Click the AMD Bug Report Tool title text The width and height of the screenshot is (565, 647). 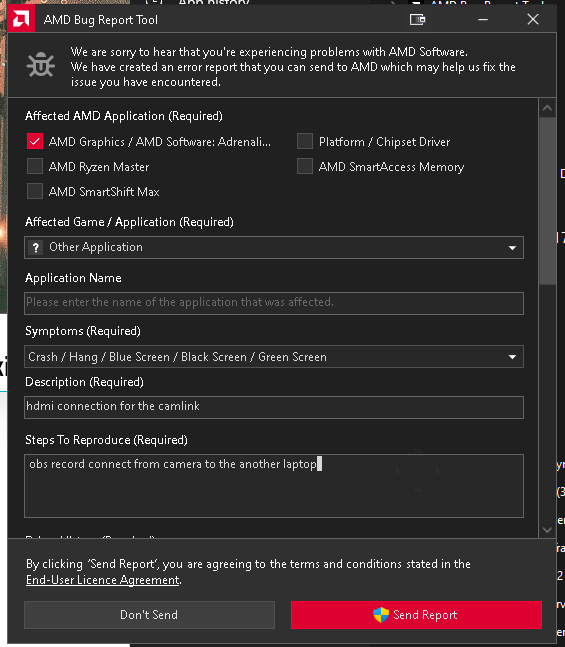pos(101,20)
